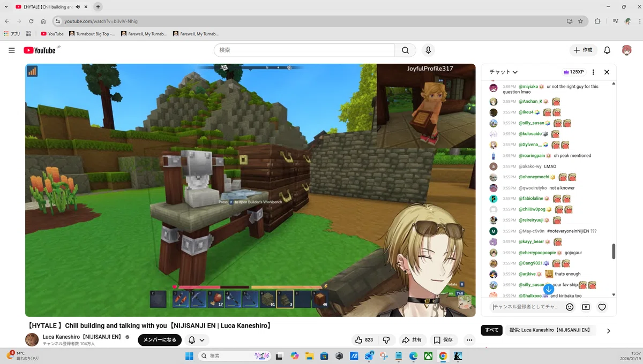
Task: Focus the chat message input field
Action: tap(526, 307)
